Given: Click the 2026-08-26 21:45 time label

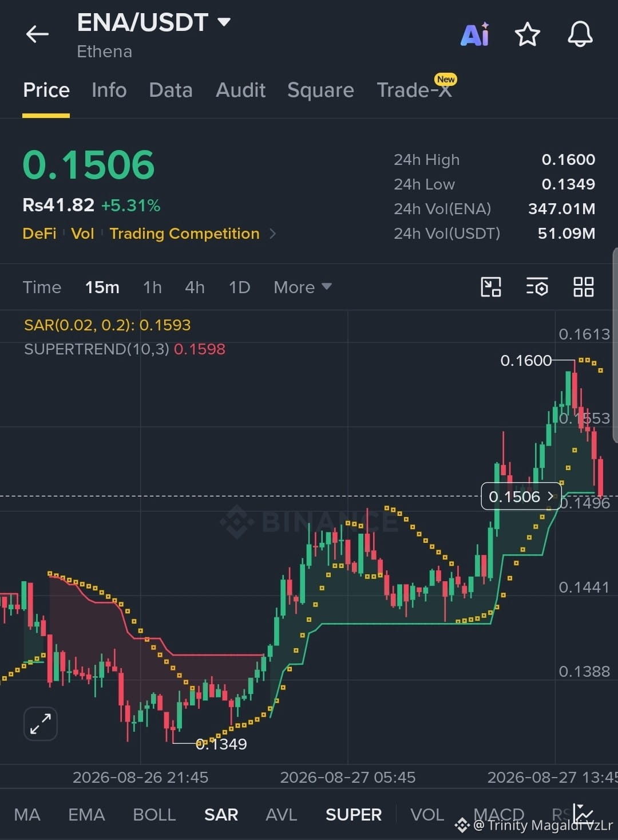Looking at the screenshot, I should (x=140, y=777).
